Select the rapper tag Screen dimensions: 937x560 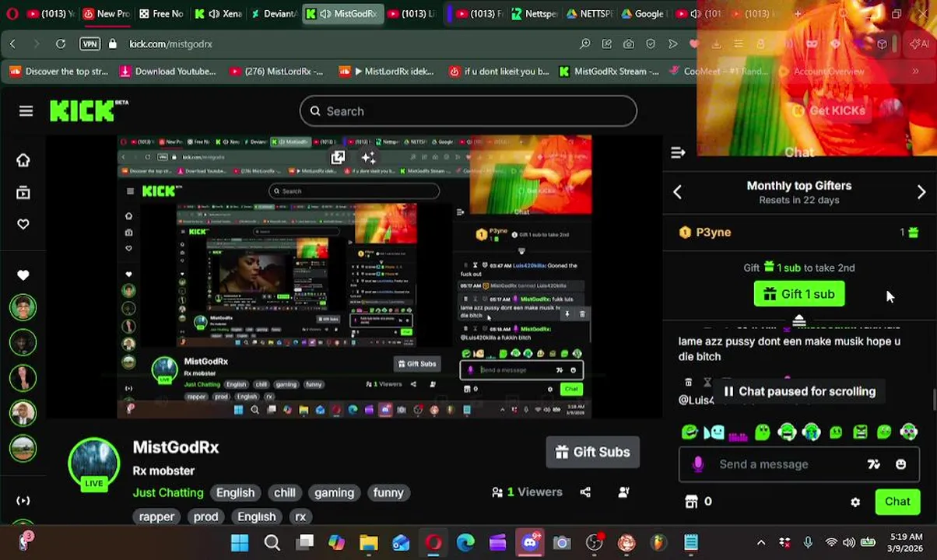click(156, 516)
